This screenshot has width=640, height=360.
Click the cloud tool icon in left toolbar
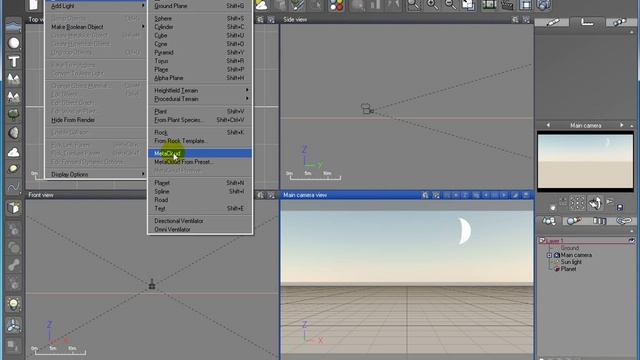click(13, 152)
